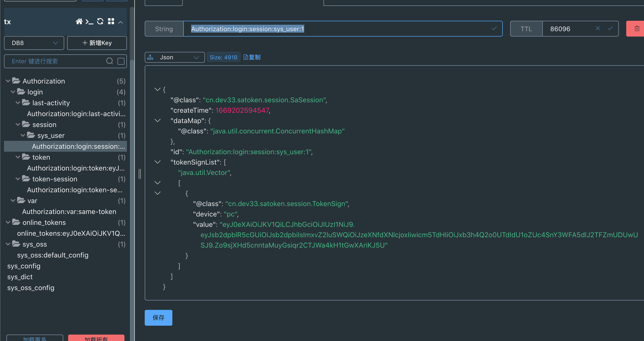Click the search magnifier icon
This screenshot has width=644, height=341.
(109, 61)
